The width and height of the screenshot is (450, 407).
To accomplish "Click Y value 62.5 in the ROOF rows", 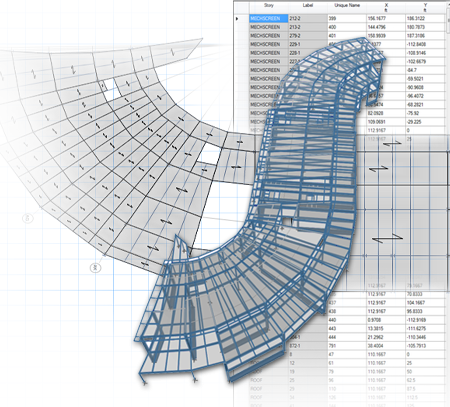I will (425, 380).
